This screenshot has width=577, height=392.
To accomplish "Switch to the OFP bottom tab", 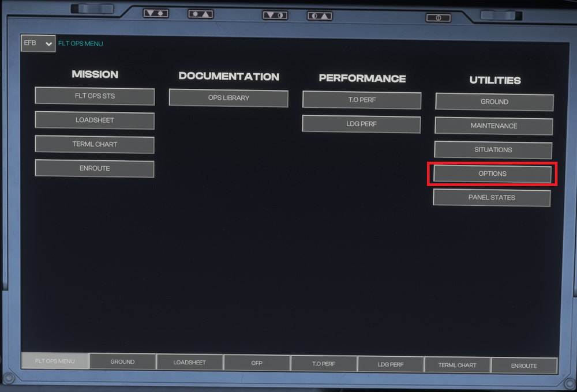I will [257, 363].
